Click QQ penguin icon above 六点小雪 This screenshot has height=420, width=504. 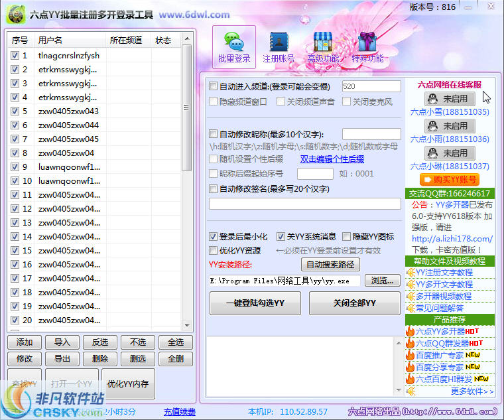[x=433, y=99]
